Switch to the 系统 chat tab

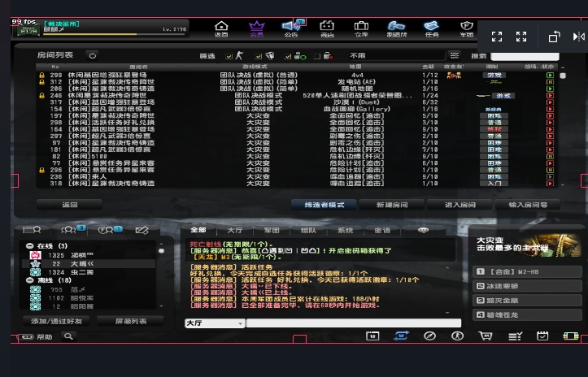tap(345, 231)
